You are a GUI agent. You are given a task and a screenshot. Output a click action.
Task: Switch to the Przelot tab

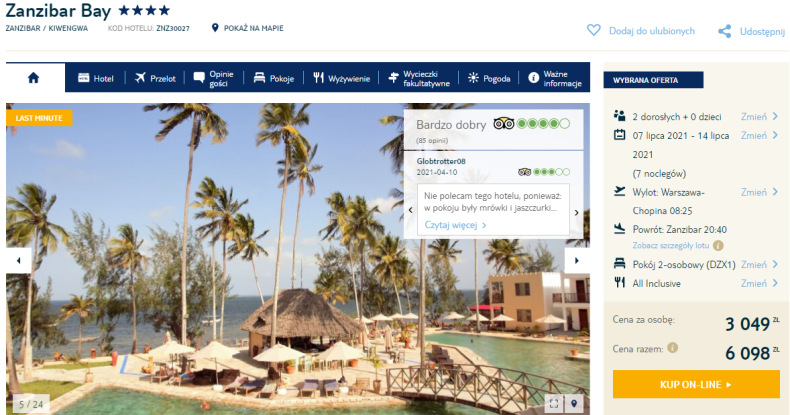[x=155, y=78]
